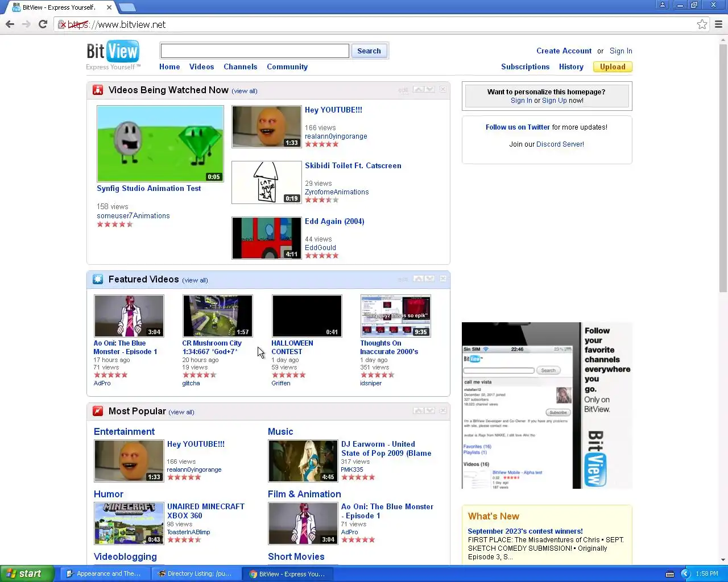Click the user profile icon in title bar
Viewport: 728px width, 582px height.
[663, 5]
